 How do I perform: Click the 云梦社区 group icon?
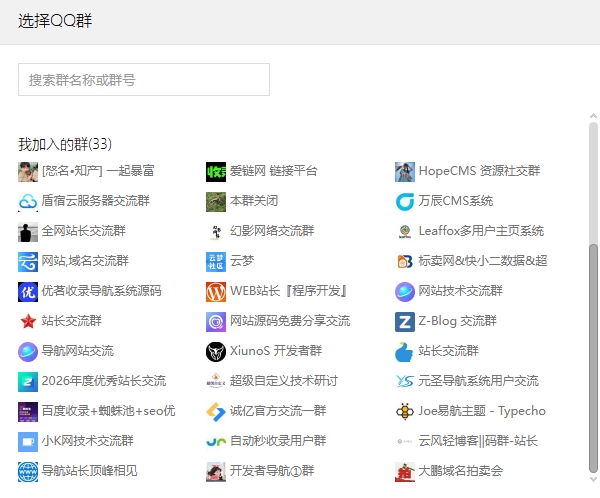[216, 261]
